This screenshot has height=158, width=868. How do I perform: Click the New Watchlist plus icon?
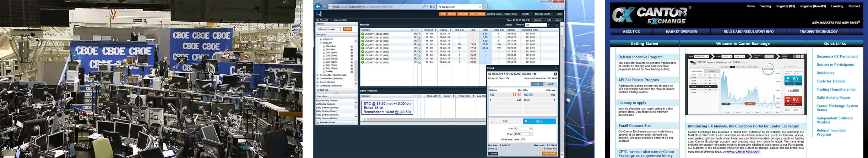318,123
